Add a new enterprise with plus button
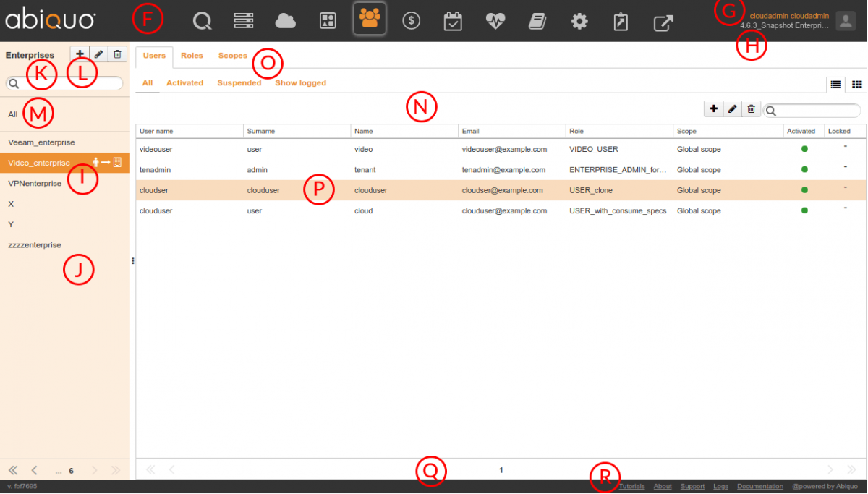This screenshot has height=494, width=868. coord(80,54)
